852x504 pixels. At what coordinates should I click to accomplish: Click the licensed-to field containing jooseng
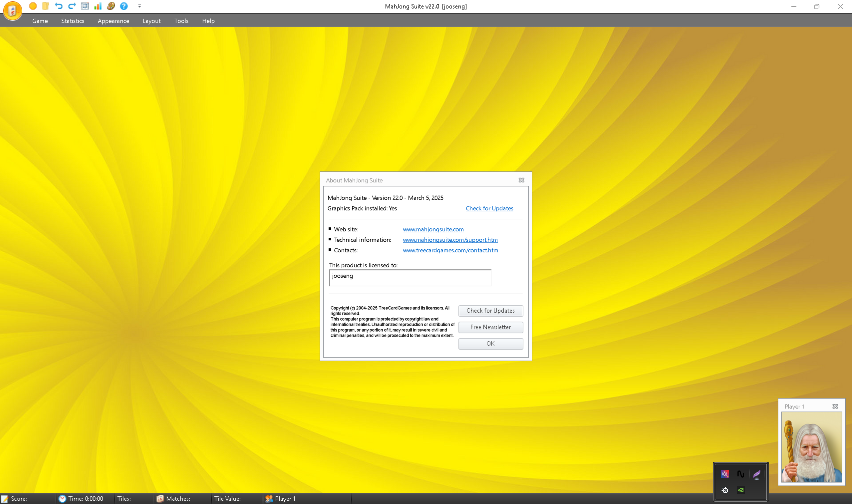coord(410,278)
